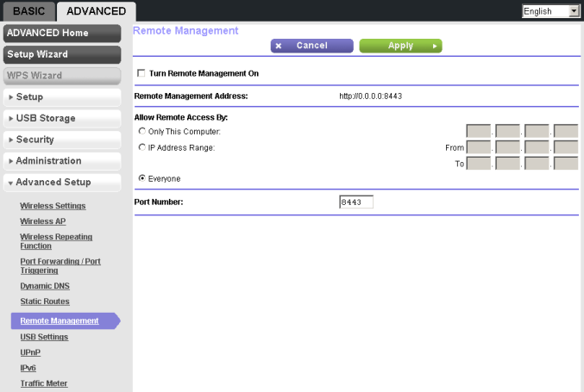The image size is (584, 392).
Task: Select Only This Computer option
Action: tap(142, 131)
